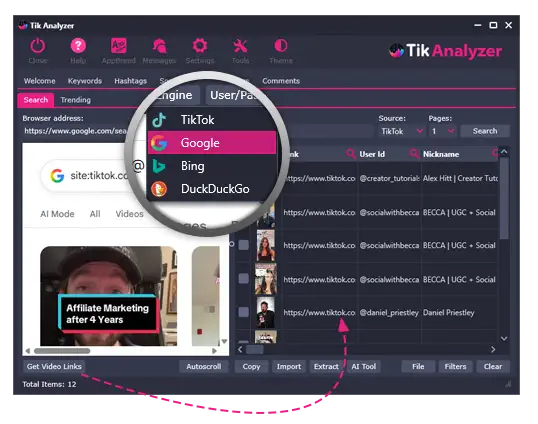
Task: Click the @daniel_priestley User Id cell
Action: click(389, 313)
